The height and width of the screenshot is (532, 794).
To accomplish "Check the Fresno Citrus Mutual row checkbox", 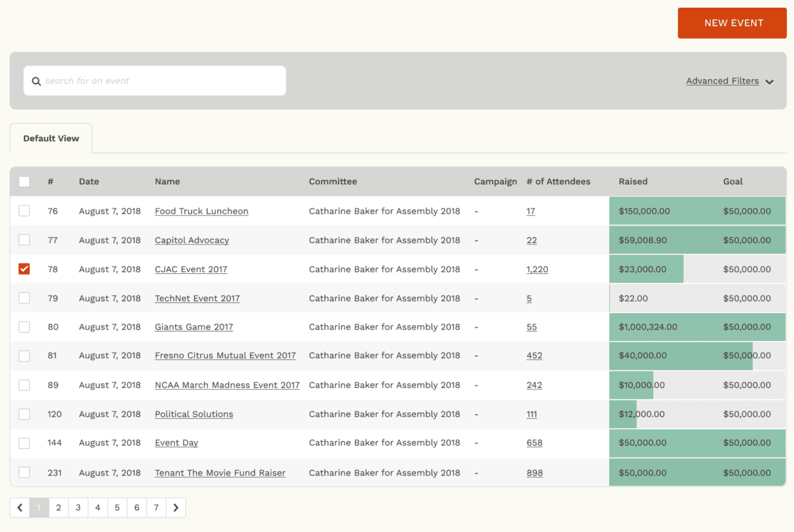I will (x=24, y=356).
